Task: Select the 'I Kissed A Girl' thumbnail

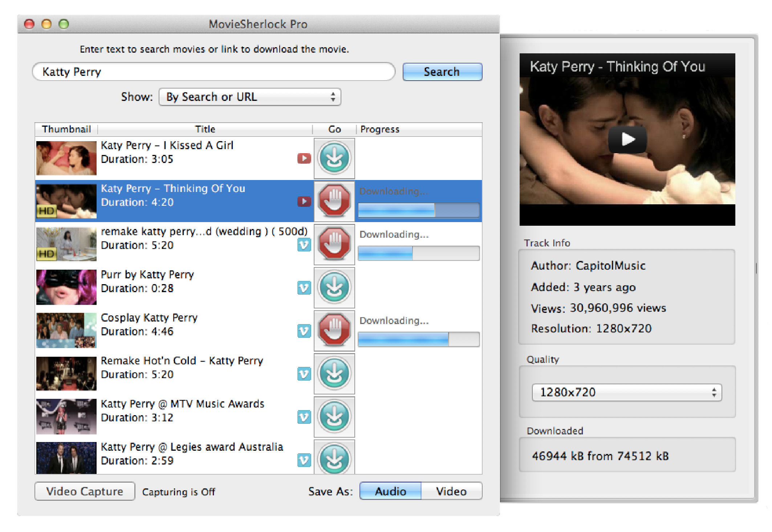Action: [66, 158]
